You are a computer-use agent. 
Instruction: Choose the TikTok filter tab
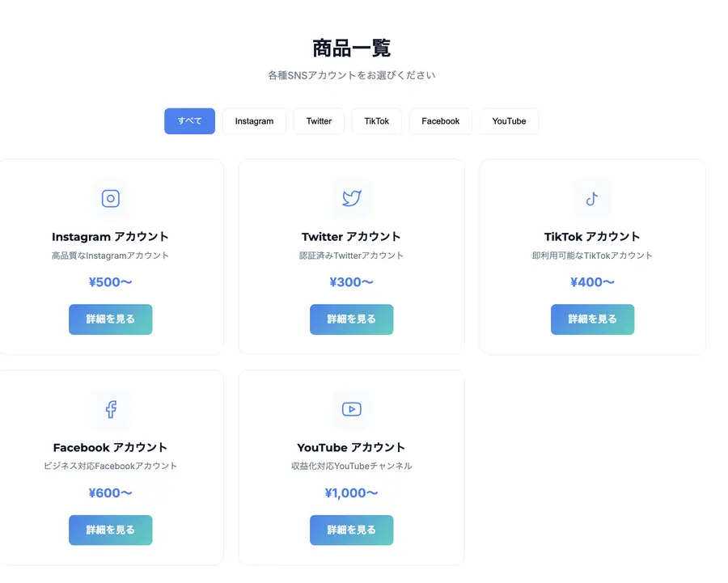coord(376,121)
